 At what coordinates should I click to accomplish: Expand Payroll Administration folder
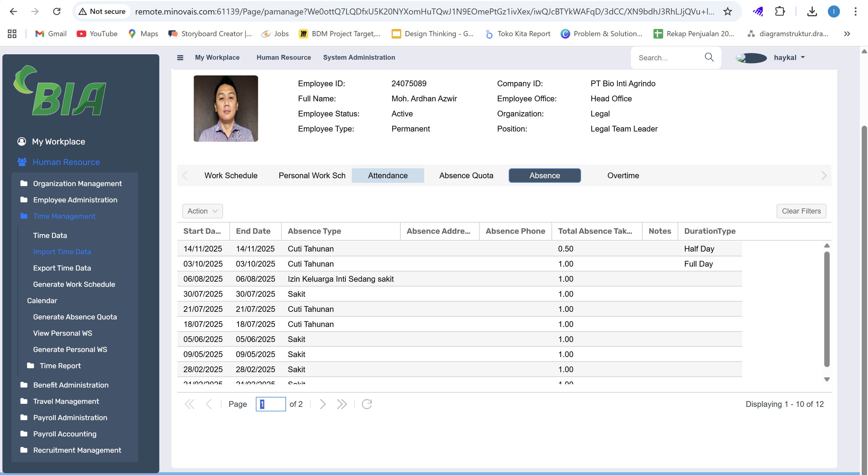pos(70,417)
